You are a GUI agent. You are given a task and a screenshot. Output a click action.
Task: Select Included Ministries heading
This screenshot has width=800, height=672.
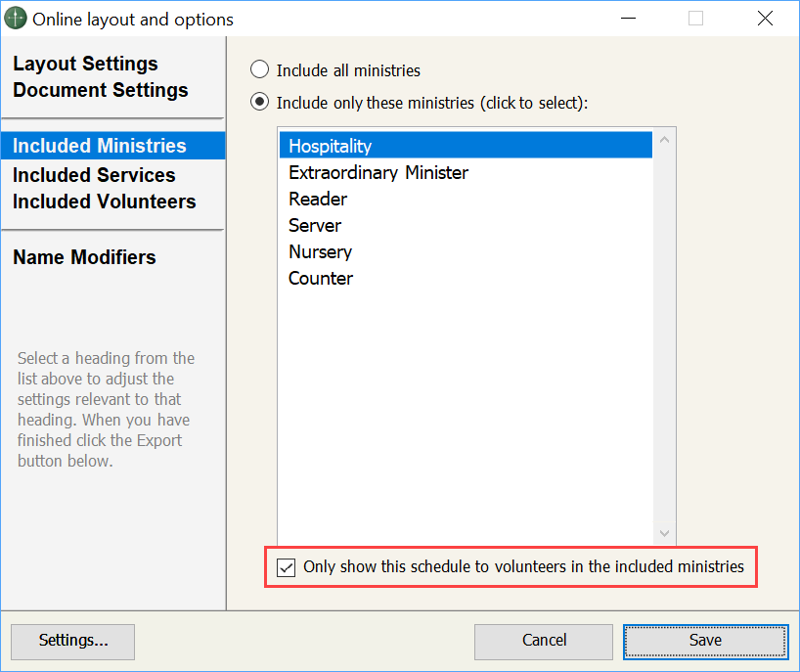(99, 146)
